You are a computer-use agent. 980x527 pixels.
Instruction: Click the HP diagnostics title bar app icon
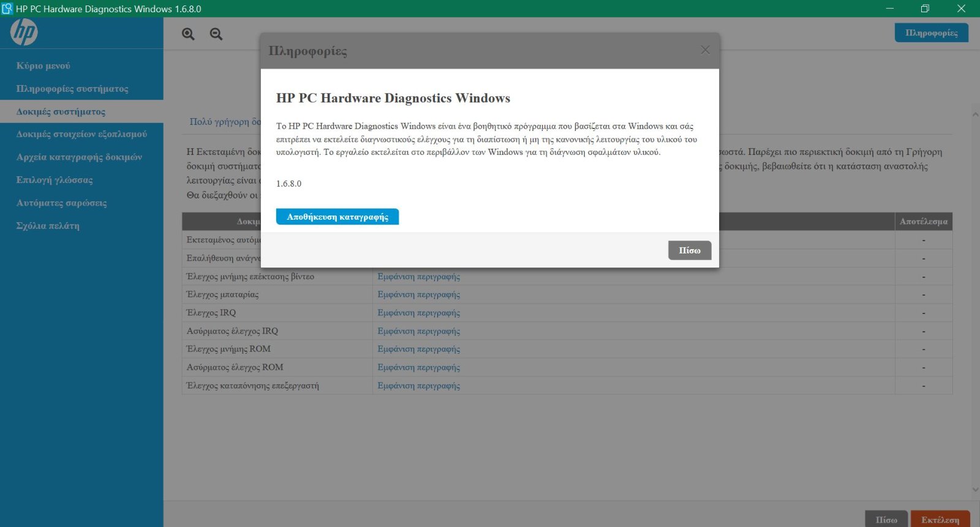(7, 9)
